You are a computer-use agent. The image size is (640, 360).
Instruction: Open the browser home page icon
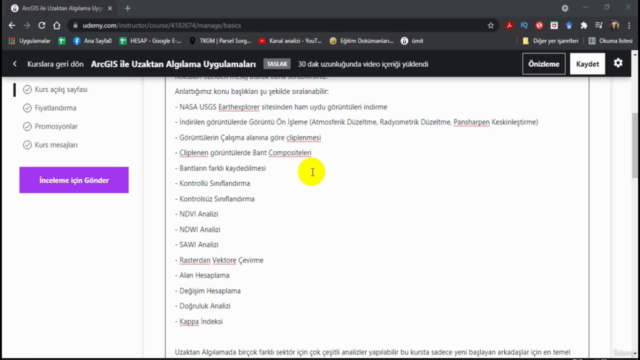click(57, 25)
